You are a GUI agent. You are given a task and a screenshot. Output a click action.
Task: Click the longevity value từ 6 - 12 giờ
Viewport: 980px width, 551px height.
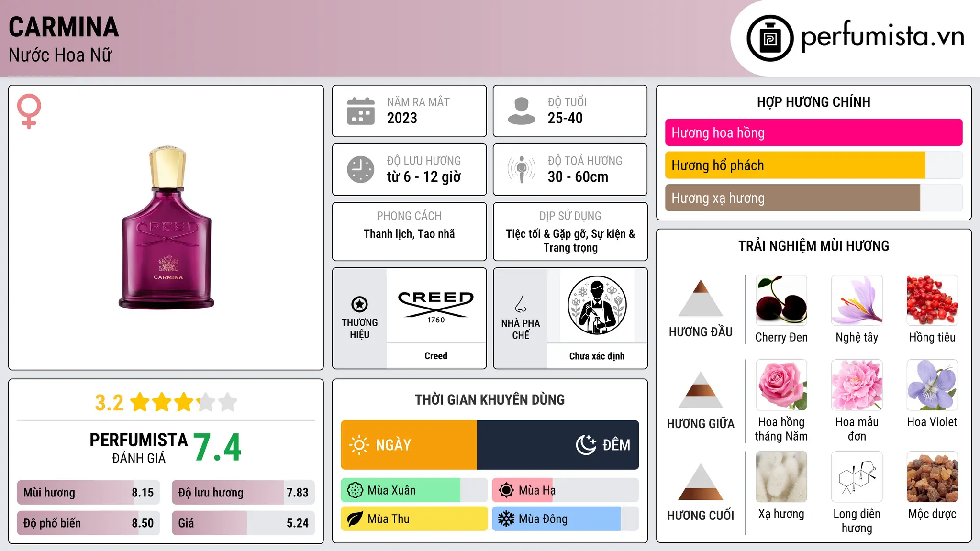point(424,177)
